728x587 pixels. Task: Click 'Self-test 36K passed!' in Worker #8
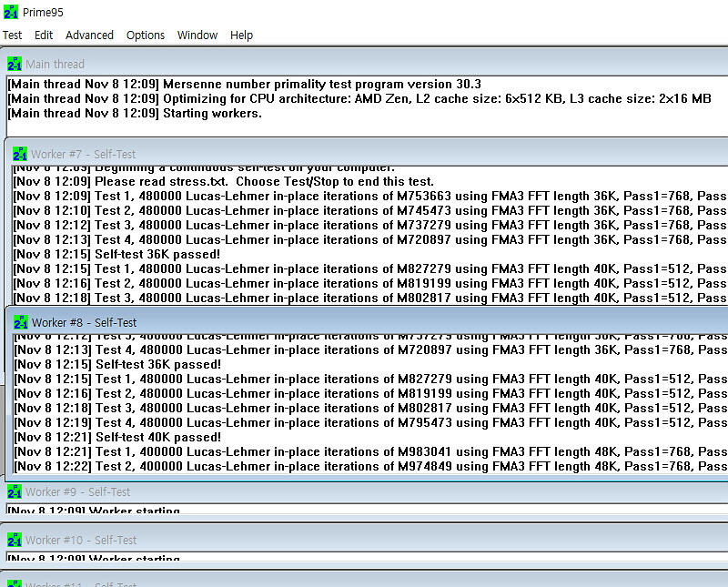point(117,365)
